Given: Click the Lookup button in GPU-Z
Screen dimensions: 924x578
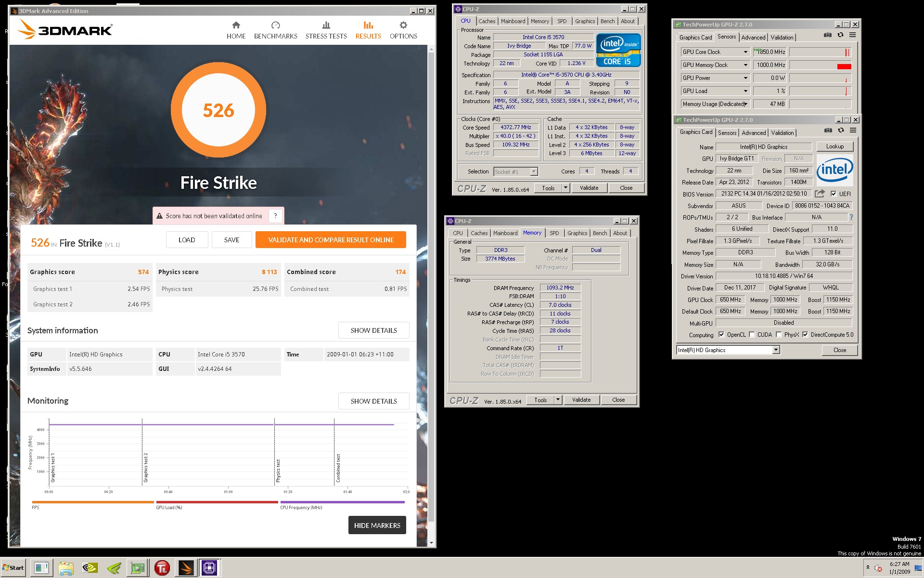Looking at the screenshot, I should coord(834,146).
